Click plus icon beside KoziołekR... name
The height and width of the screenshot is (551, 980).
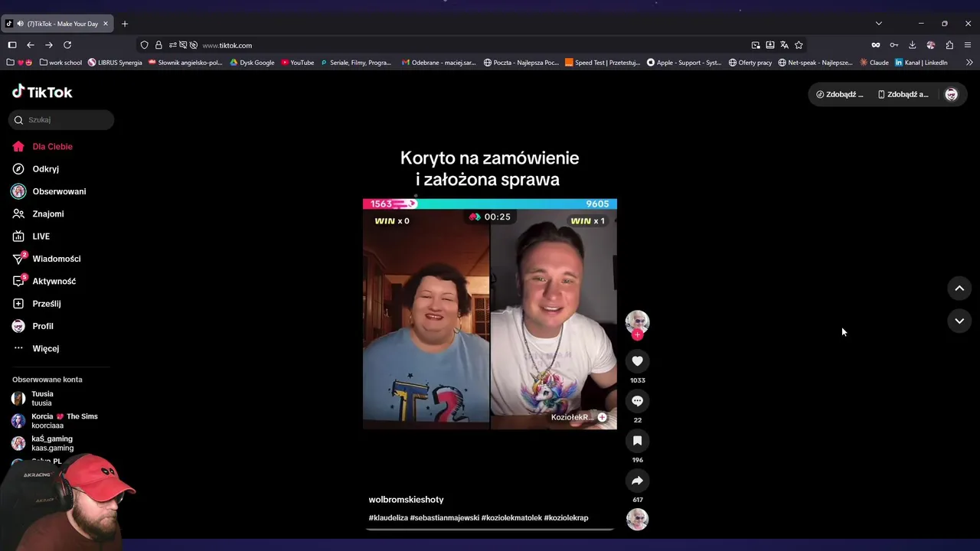click(x=602, y=417)
